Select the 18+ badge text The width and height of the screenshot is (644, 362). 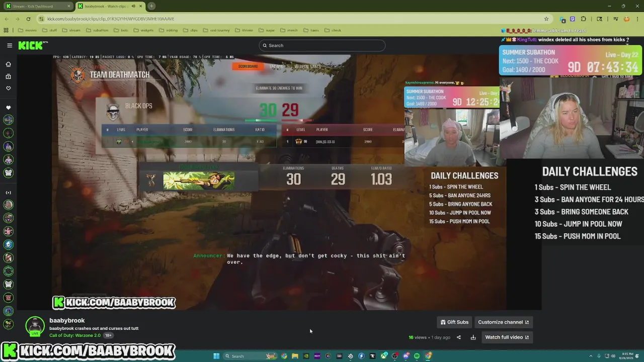(x=108, y=335)
